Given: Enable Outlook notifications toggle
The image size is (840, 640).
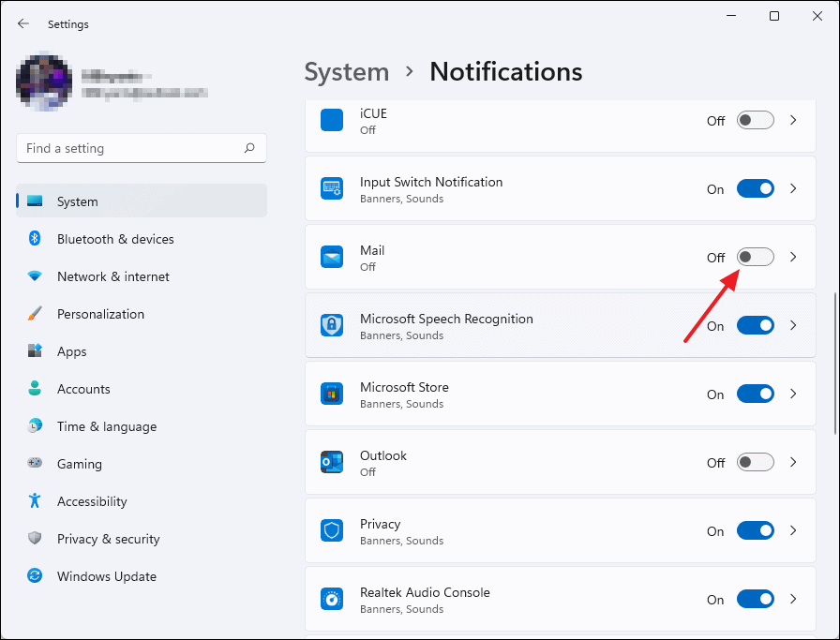Looking at the screenshot, I should pos(756,462).
